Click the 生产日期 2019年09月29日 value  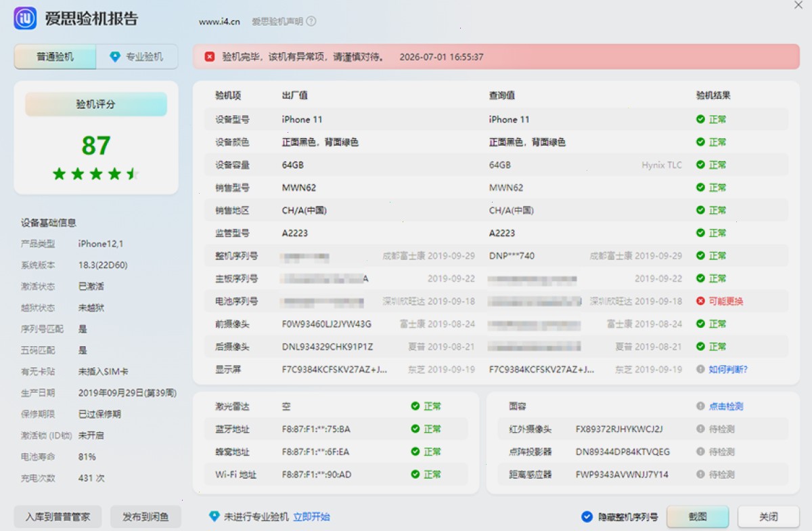click(127, 393)
